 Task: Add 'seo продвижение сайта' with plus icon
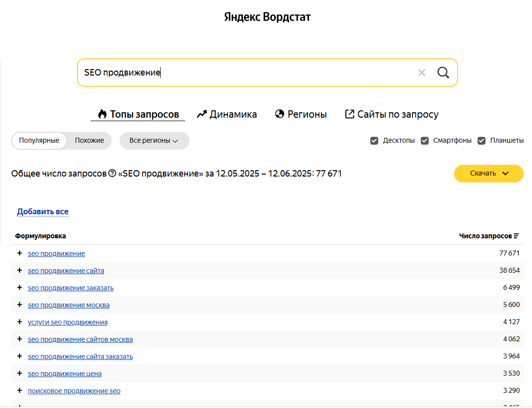click(19, 270)
